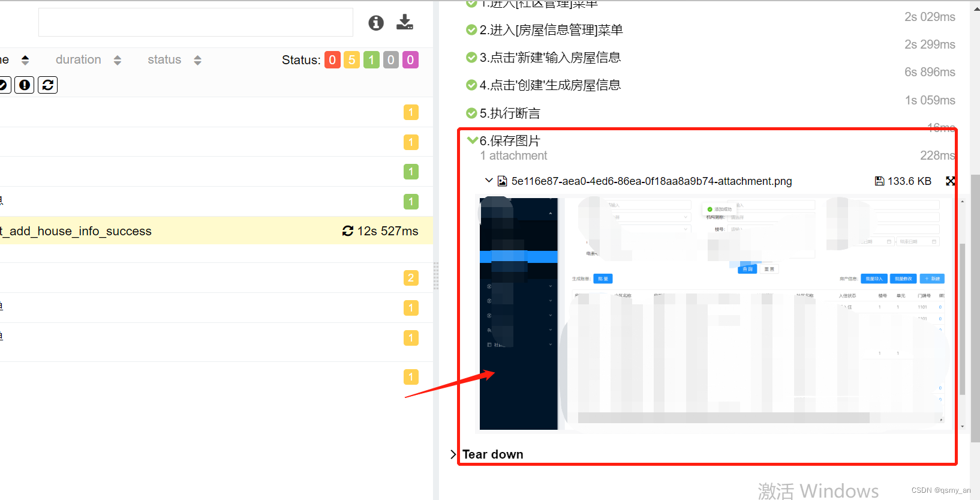Collapse step 6 保存图片
The width and height of the screenshot is (980, 500).
pos(473,140)
